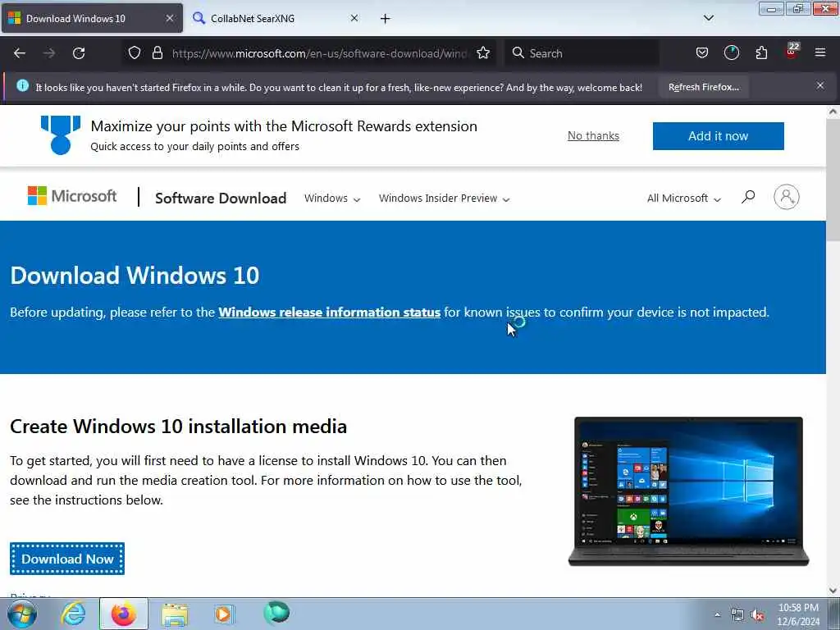This screenshot has width=840, height=630.
Task: Open the Firefox hamburger menu
Action: click(x=820, y=52)
